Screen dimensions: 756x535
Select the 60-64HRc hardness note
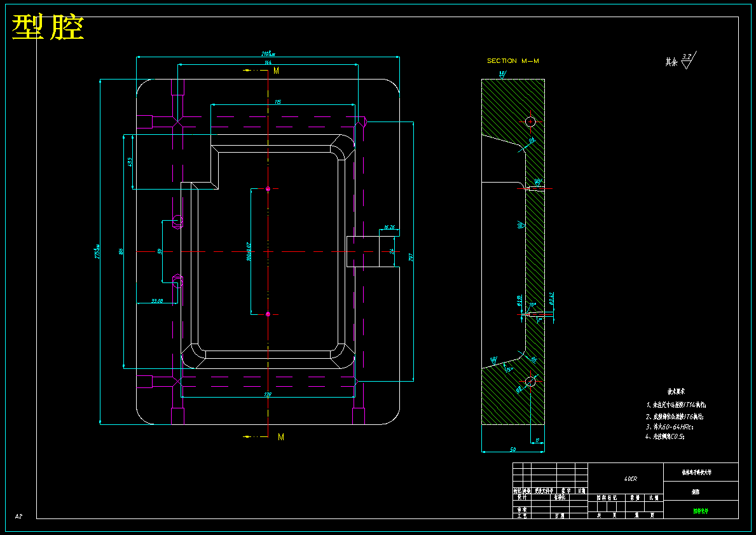tap(670, 427)
